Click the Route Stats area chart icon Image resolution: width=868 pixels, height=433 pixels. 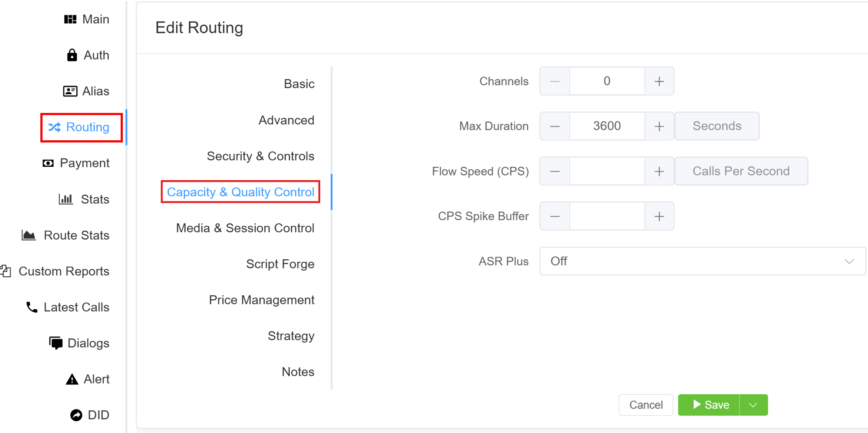point(29,235)
